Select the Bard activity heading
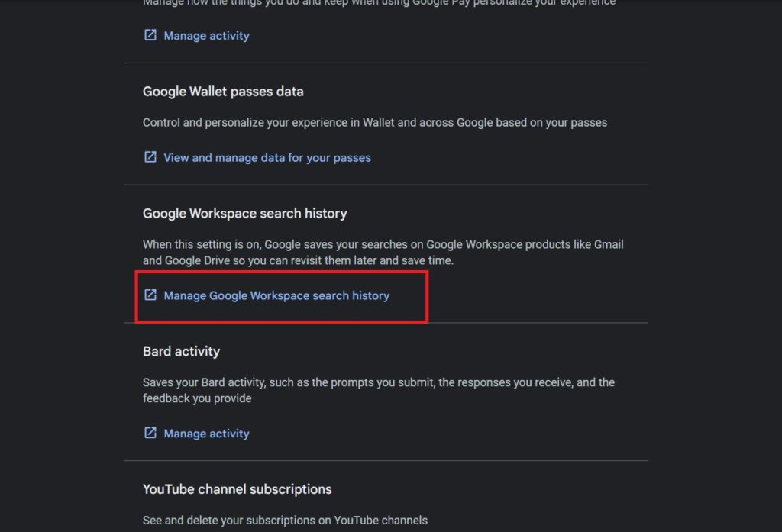Screen dimensions: 782x532 pos(181,352)
